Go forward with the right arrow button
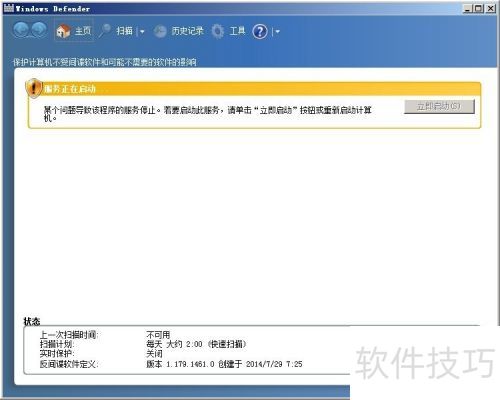500x400 pixels. (x=39, y=30)
